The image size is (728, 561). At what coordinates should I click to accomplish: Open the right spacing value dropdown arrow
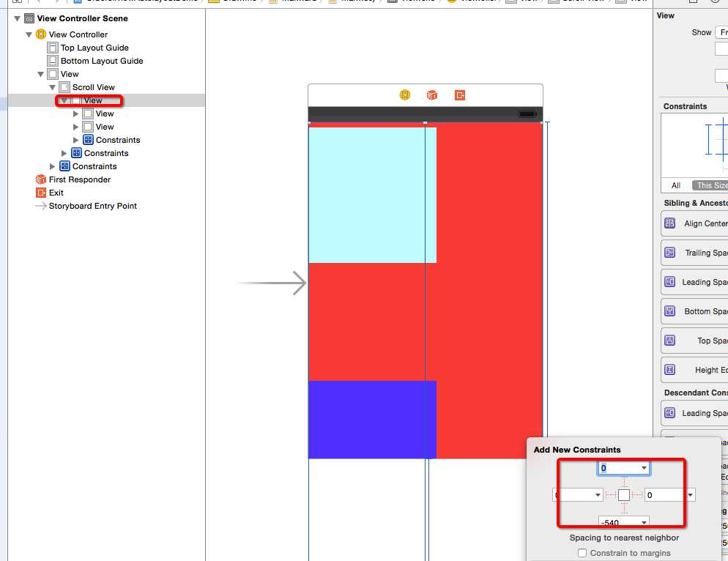click(691, 495)
